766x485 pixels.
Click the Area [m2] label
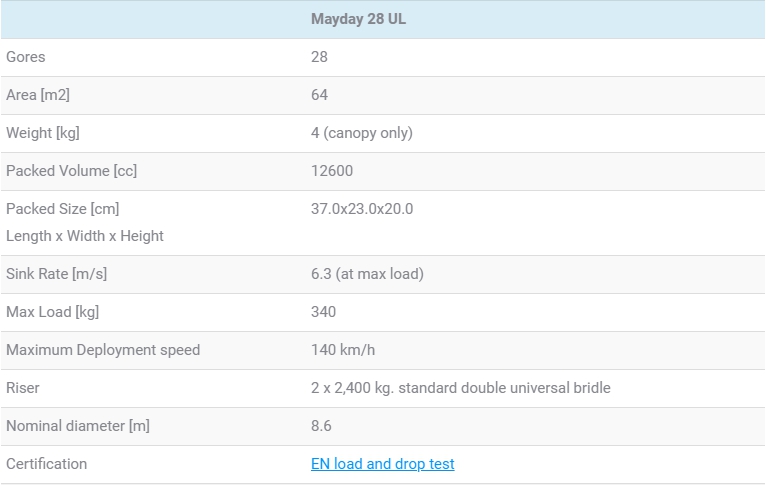point(38,95)
